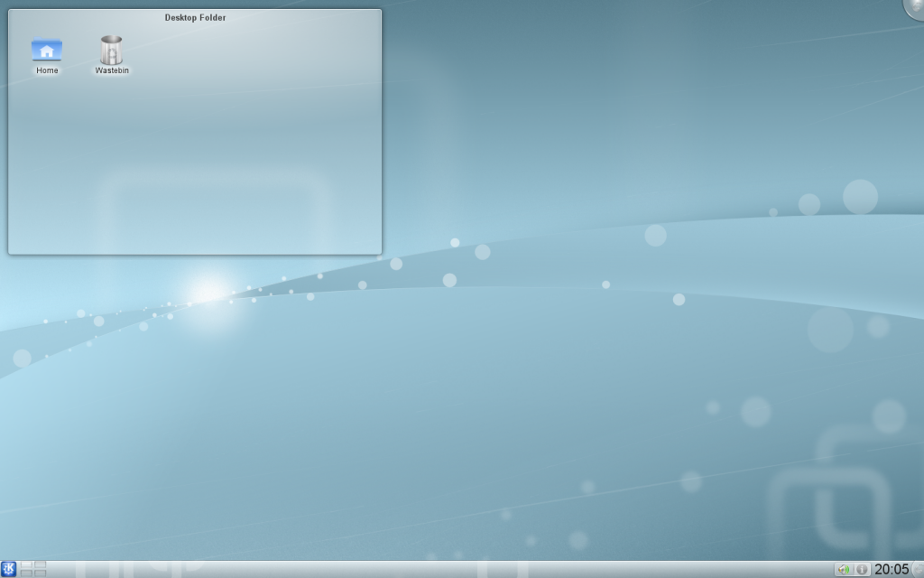Open the calendar by clicking the clock
The image size is (924, 578).
point(892,569)
